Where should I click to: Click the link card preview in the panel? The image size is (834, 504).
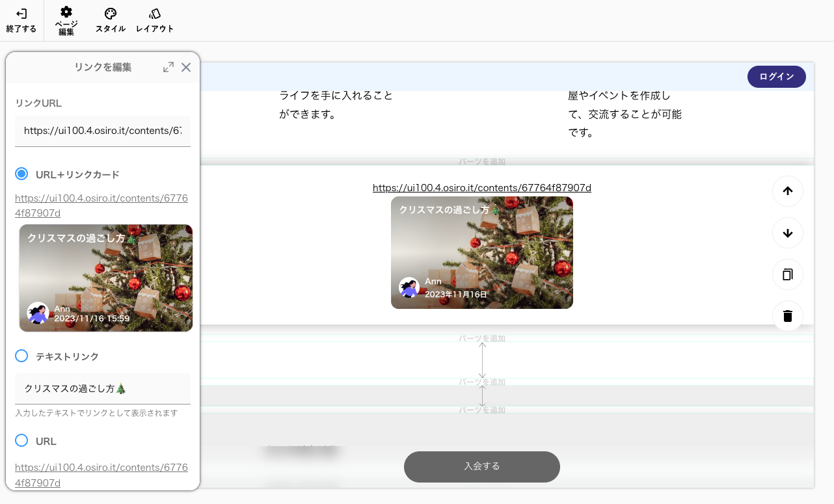[x=106, y=278]
